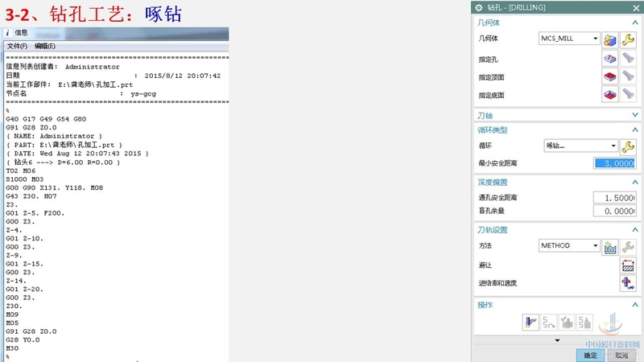644x362 pixels.
Task: Click the 取消 button
Action: pos(621,356)
